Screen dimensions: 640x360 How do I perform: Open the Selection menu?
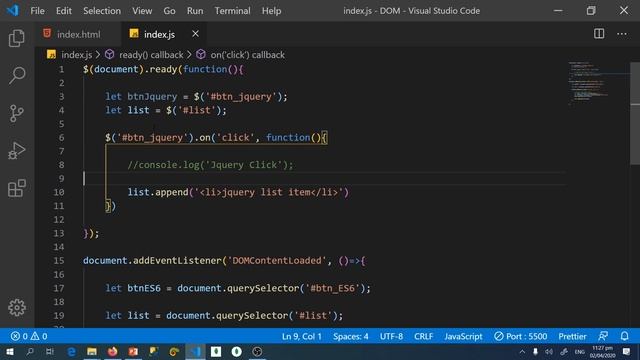(102, 11)
